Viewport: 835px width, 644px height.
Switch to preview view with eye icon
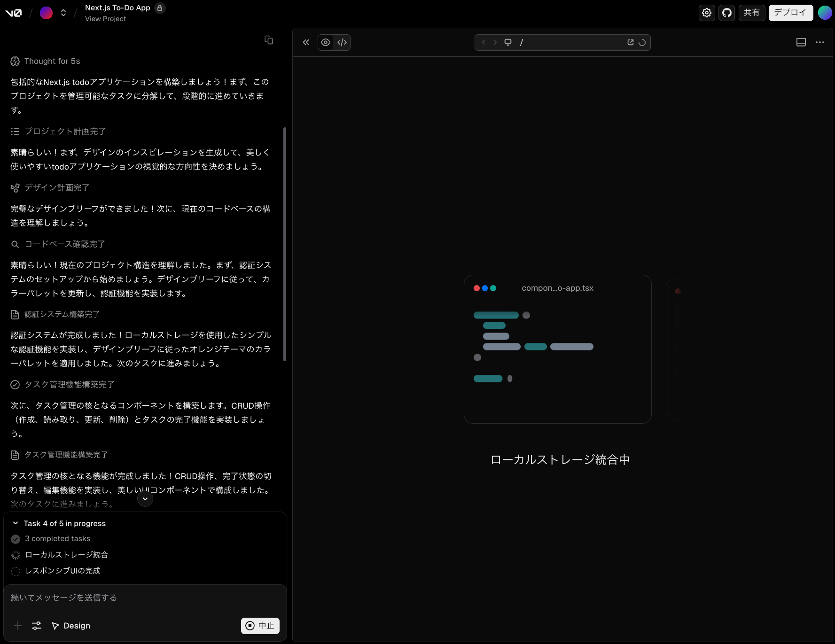point(326,42)
